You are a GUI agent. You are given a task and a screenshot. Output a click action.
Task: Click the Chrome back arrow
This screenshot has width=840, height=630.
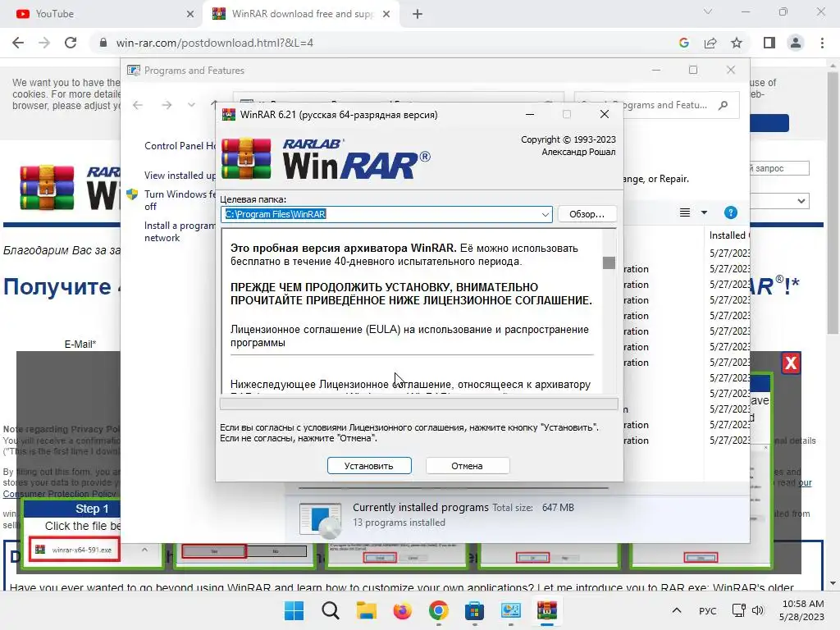pos(18,43)
